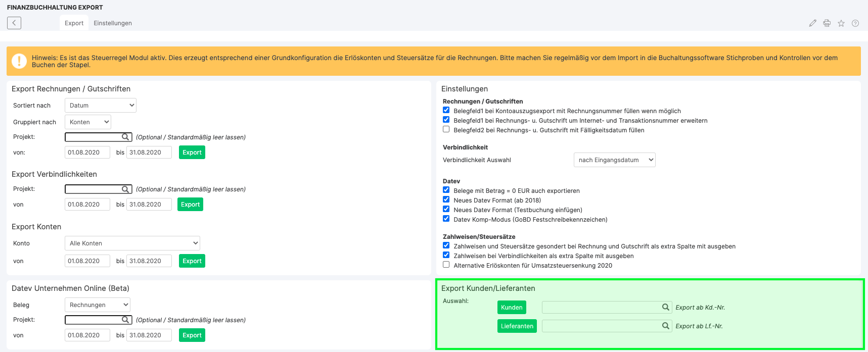Click the green Kunden button
Screen dimensions: 868x352
click(x=512, y=308)
